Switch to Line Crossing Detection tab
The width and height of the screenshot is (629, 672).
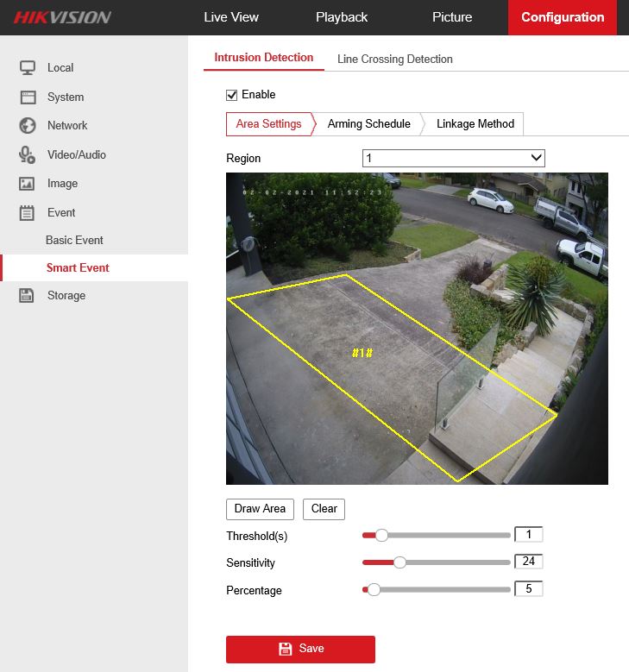[x=394, y=59]
